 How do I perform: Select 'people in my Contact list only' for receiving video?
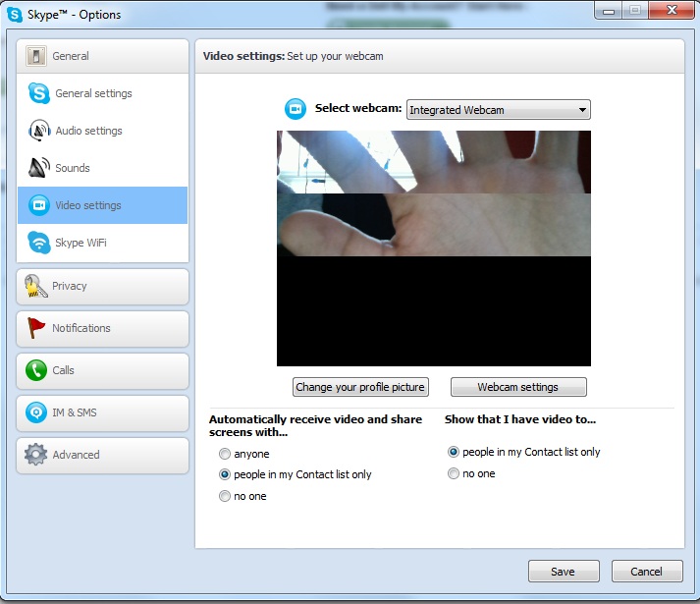click(225, 474)
